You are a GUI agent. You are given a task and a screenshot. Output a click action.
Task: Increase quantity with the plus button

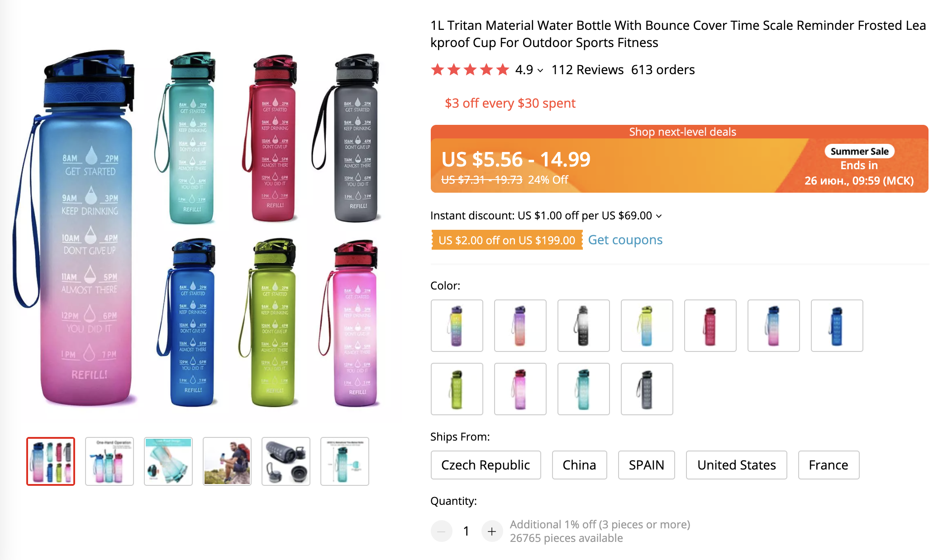click(x=492, y=531)
